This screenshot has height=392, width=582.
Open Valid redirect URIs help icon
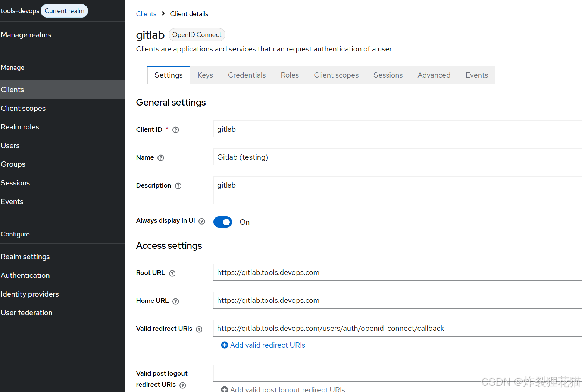(x=199, y=329)
